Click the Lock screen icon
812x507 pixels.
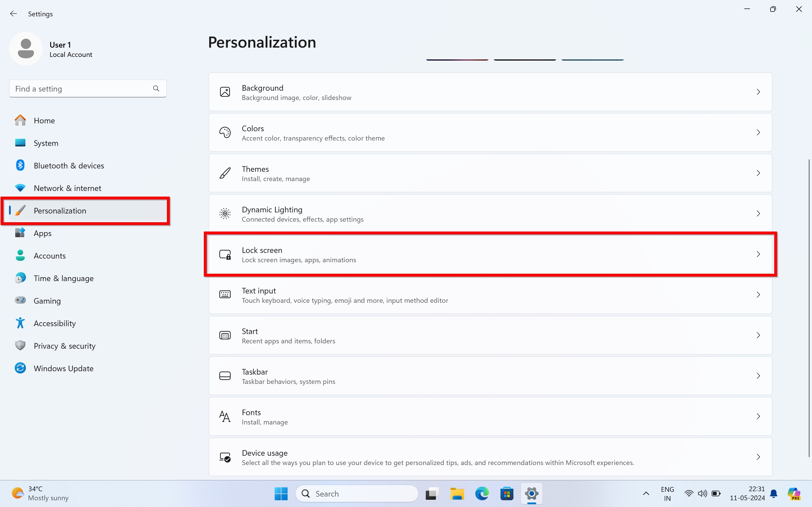tap(225, 255)
